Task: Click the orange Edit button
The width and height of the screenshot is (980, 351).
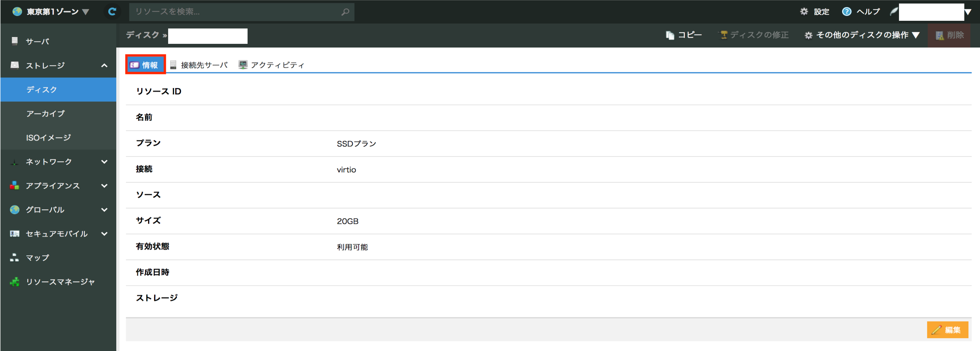Action: click(947, 330)
